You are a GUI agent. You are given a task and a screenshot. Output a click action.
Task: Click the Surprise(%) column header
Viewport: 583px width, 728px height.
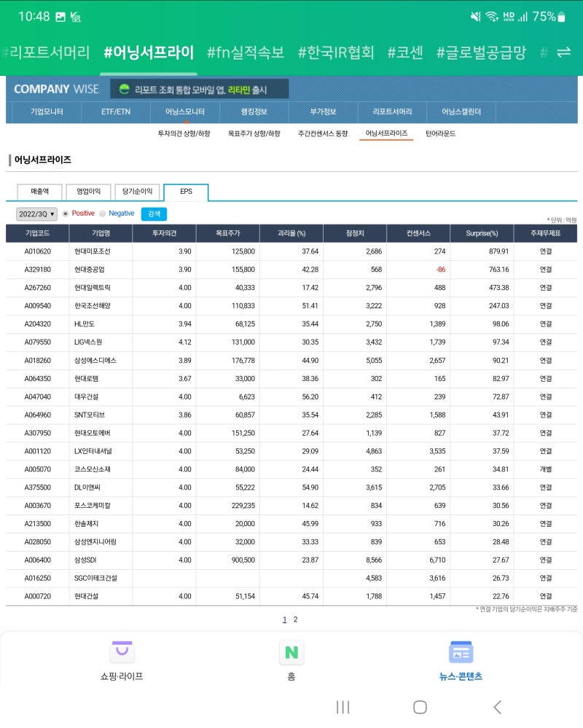coord(482,233)
